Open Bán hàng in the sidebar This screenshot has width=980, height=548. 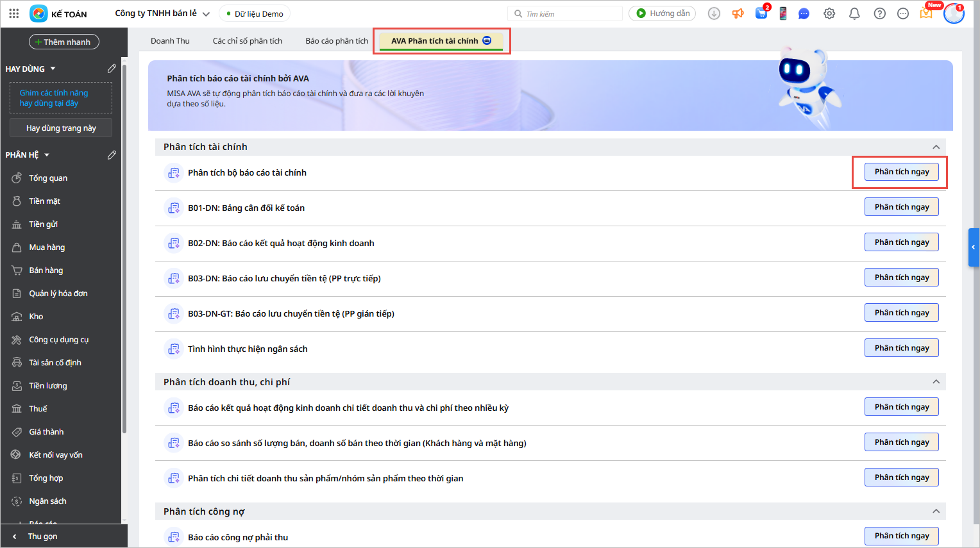coord(46,270)
